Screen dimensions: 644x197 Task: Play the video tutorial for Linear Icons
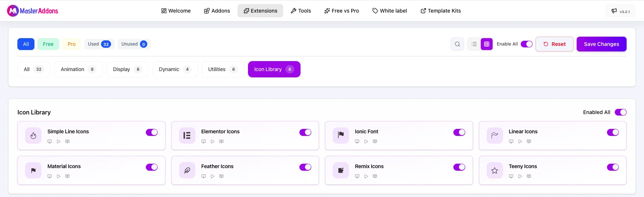[x=520, y=141]
